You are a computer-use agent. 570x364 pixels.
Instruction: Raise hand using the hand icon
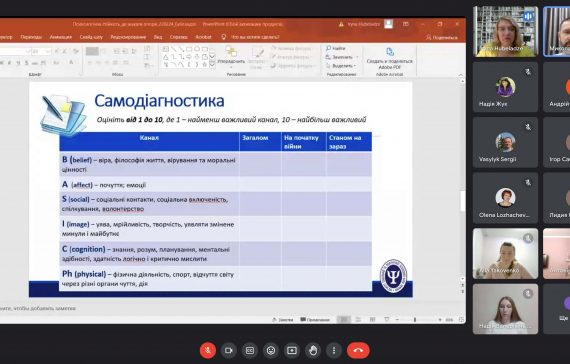coord(313,351)
